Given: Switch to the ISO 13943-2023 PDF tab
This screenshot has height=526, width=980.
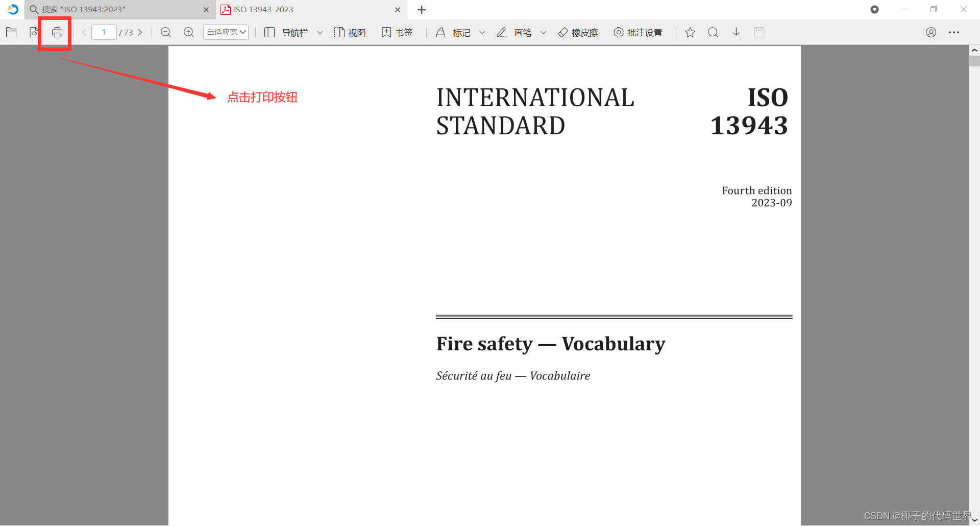Looking at the screenshot, I should (311, 10).
